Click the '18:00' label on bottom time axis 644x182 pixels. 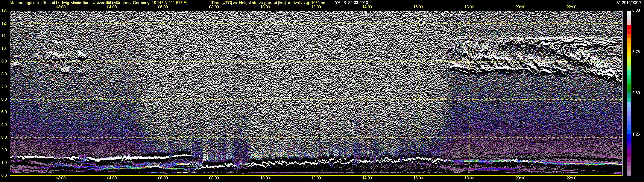coord(469,178)
